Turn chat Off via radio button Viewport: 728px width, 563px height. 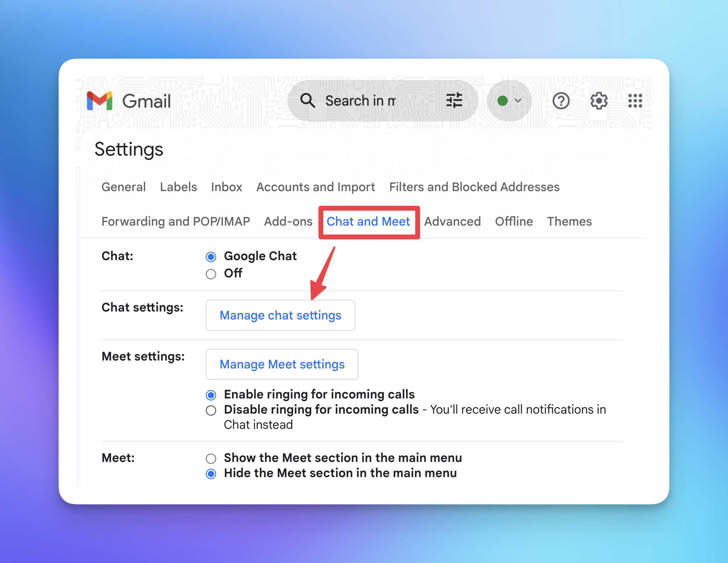click(x=211, y=274)
